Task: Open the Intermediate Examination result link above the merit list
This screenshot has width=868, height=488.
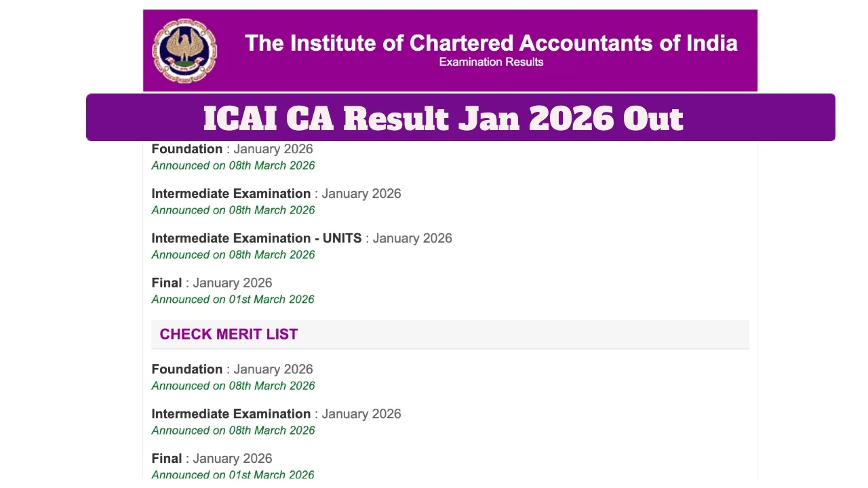Action: pos(231,194)
